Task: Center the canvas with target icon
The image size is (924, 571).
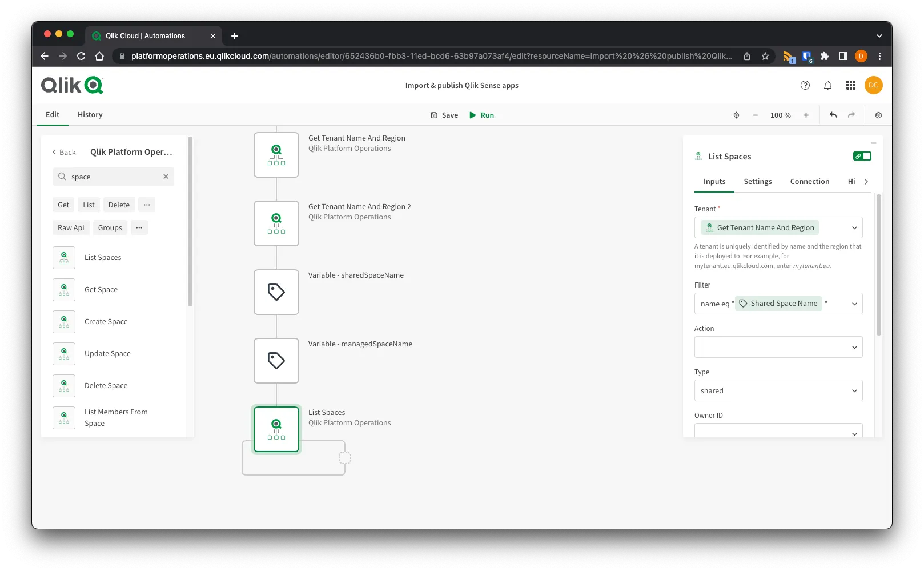Action: 736,115
